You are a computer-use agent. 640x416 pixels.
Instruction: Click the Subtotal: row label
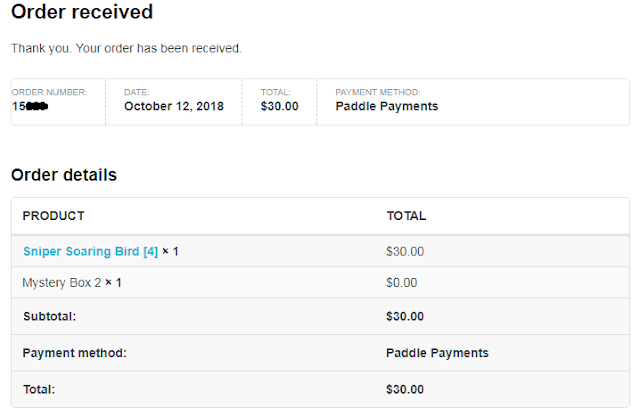[49, 317]
